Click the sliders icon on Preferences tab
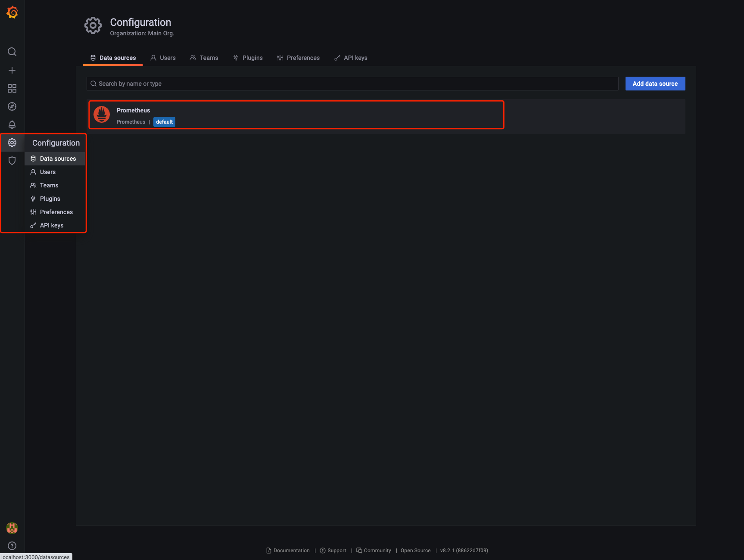Screen dimensions: 744x560 point(280,58)
